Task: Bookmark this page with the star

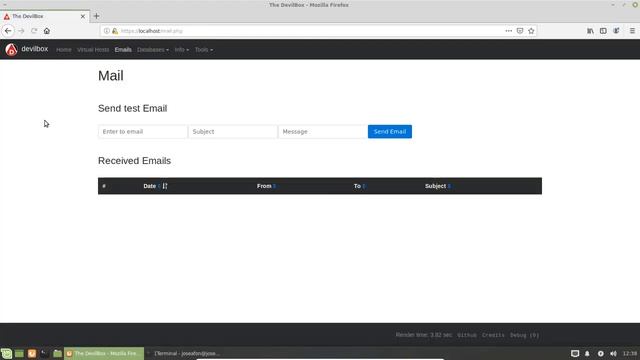Action: pos(531,31)
